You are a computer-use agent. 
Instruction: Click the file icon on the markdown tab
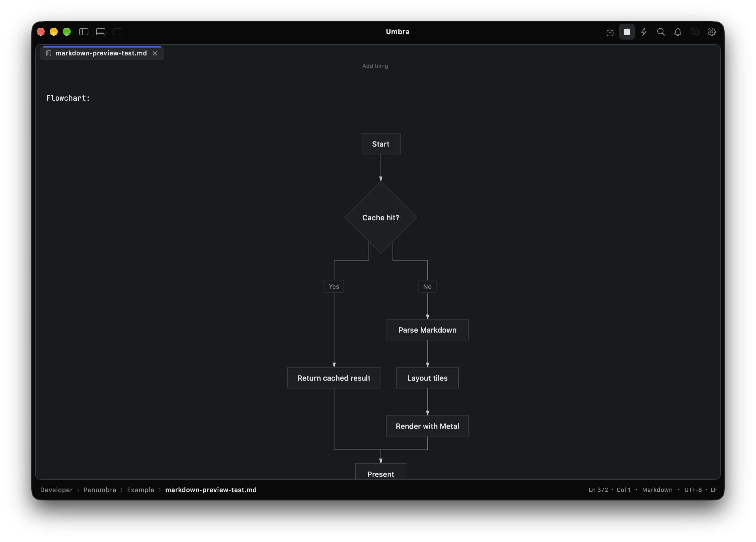[x=49, y=53]
